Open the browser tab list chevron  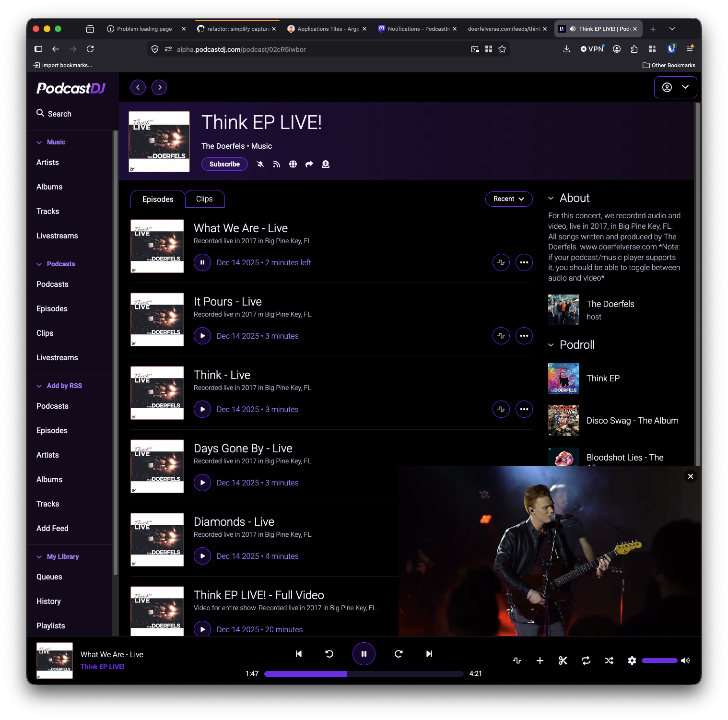click(x=672, y=29)
